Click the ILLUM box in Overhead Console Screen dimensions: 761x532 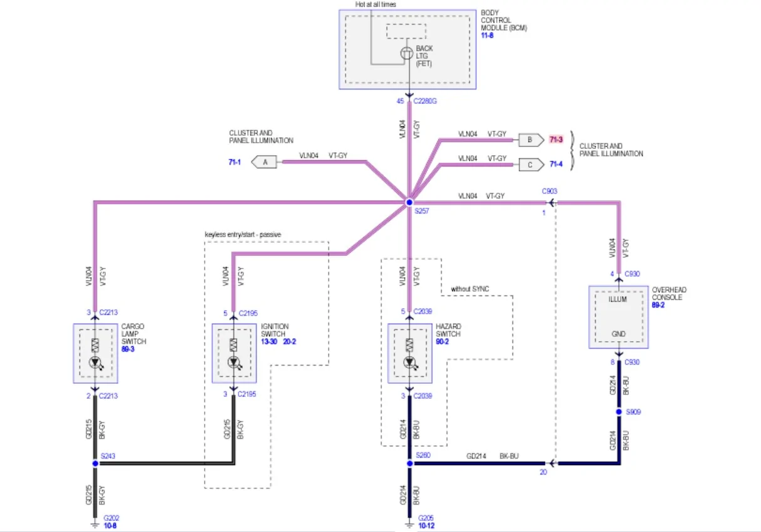pos(618,299)
